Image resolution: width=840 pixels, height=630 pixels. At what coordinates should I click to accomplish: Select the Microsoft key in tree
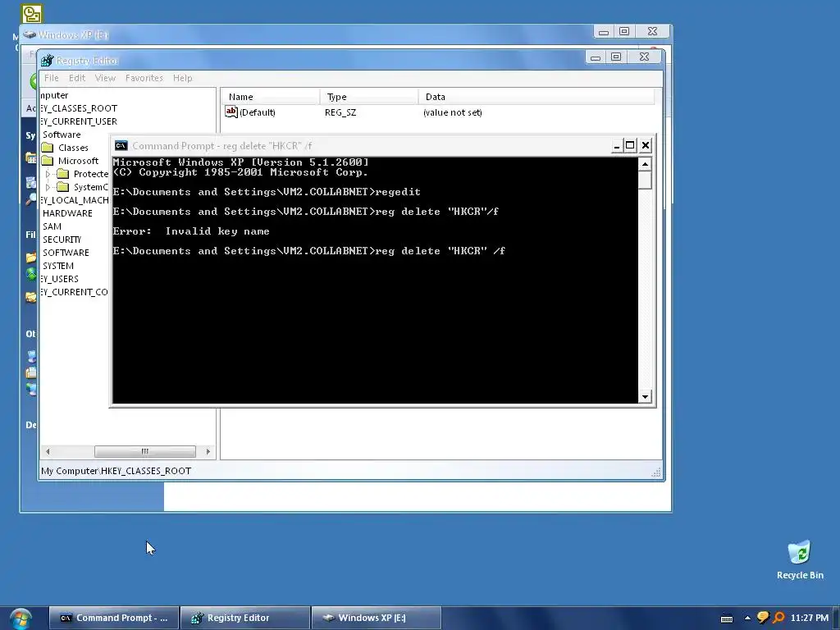[x=78, y=161]
